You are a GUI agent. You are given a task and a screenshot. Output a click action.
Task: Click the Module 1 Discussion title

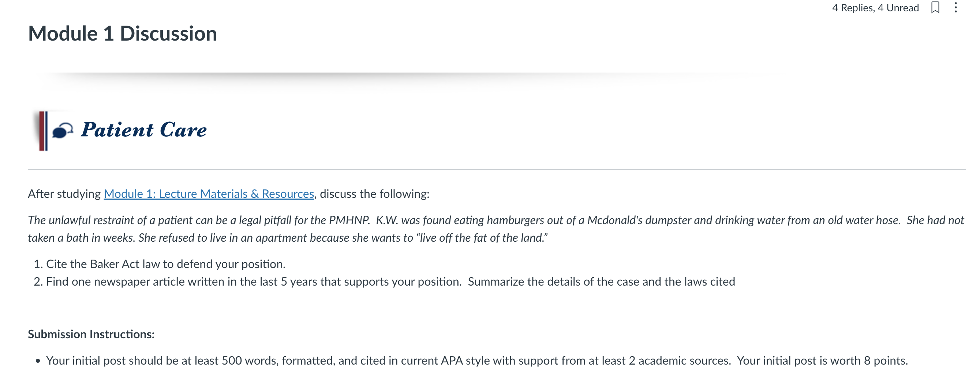(123, 33)
